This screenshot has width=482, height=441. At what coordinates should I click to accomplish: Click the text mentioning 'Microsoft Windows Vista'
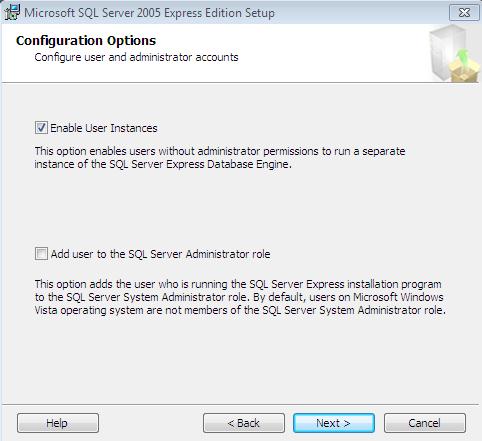pos(398,297)
